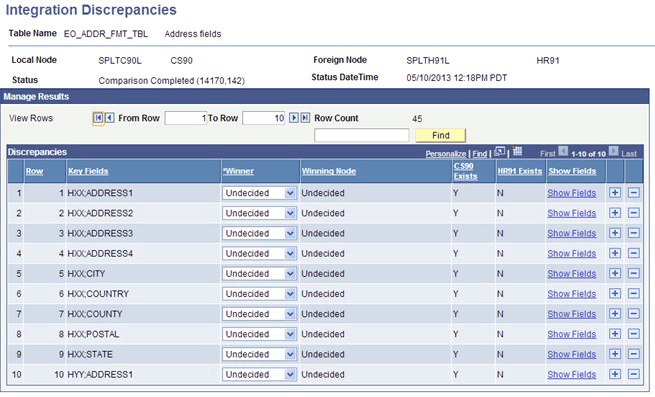Image resolution: width=655 pixels, height=397 pixels.
Task: Delete the HXX;CITY row
Action: point(634,273)
